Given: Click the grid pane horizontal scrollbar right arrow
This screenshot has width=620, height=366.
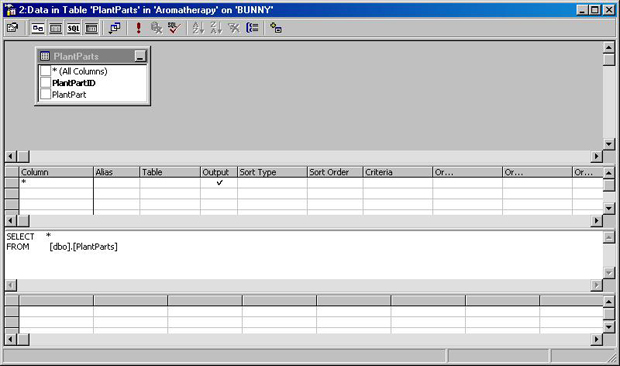Looking at the screenshot, I should [596, 221].
